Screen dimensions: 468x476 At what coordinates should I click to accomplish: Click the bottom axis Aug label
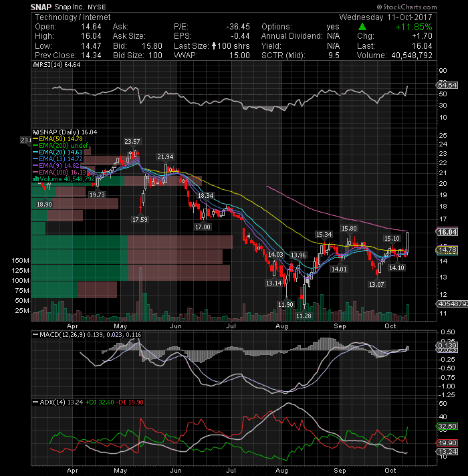281,471
